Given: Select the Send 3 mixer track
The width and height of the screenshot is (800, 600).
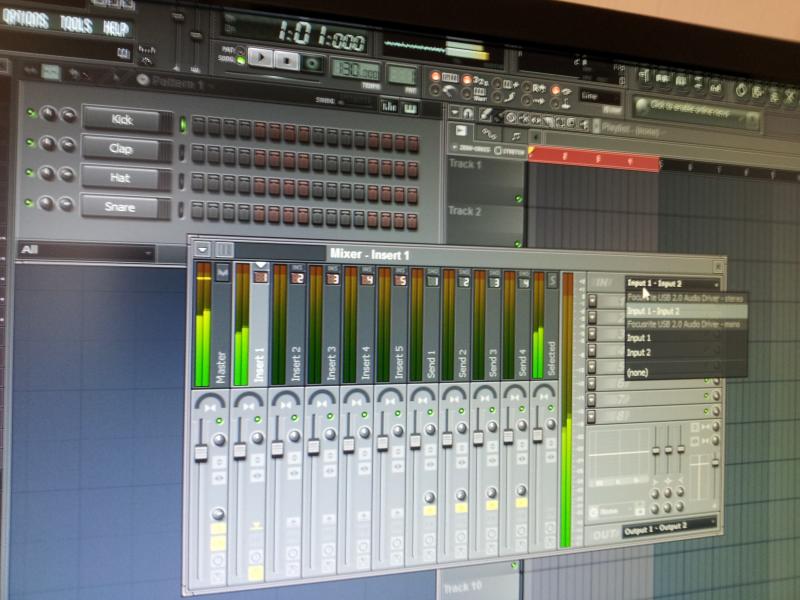Looking at the screenshot, I should [487, 324].
